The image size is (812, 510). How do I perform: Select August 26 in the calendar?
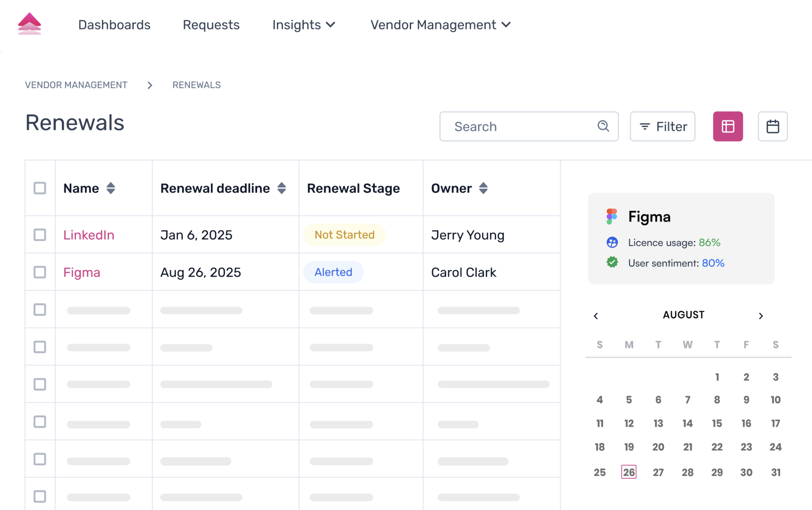pos(629,472)
